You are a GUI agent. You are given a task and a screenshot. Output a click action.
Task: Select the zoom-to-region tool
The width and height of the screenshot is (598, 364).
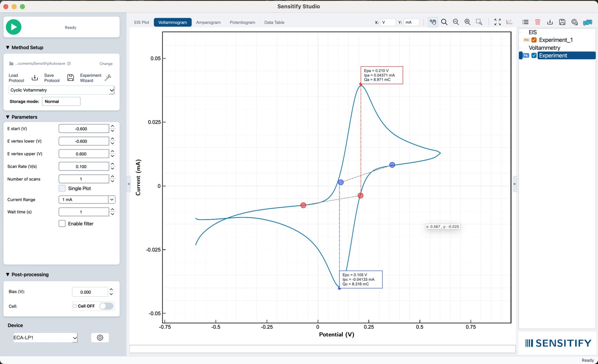[479, 22]
